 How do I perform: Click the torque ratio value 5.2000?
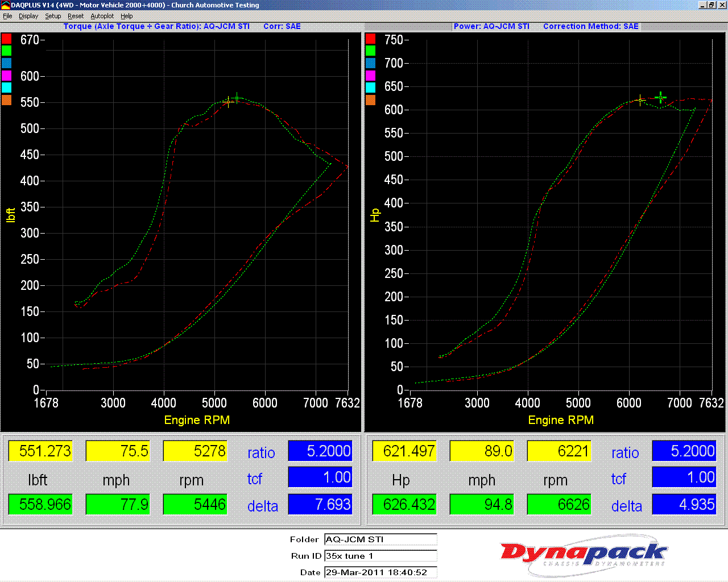coord(320,451)
